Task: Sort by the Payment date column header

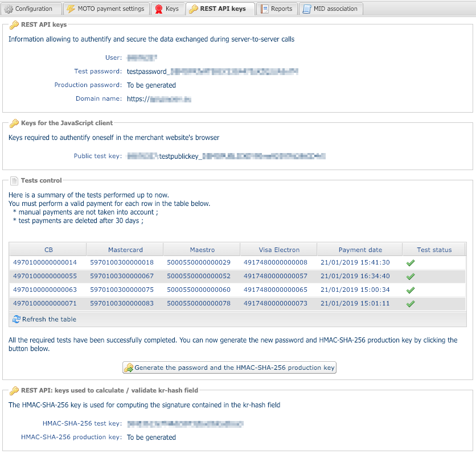Action: (360, 250)
